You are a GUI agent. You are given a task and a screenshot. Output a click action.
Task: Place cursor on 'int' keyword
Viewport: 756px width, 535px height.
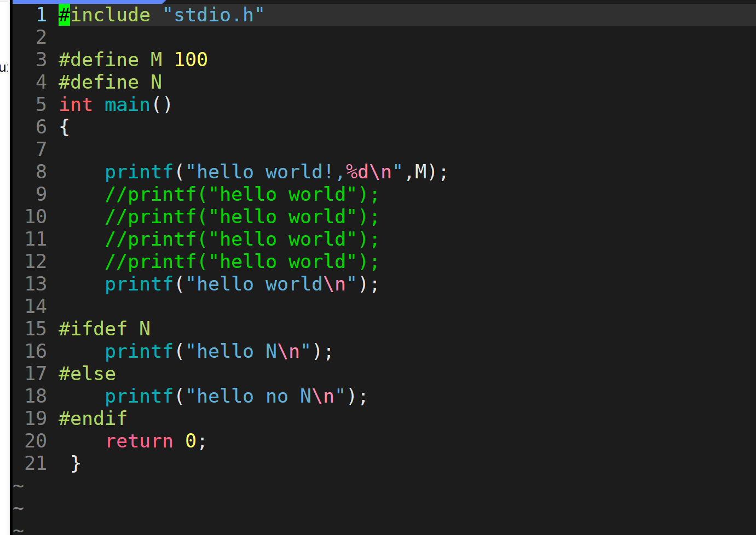click(76, 104)
